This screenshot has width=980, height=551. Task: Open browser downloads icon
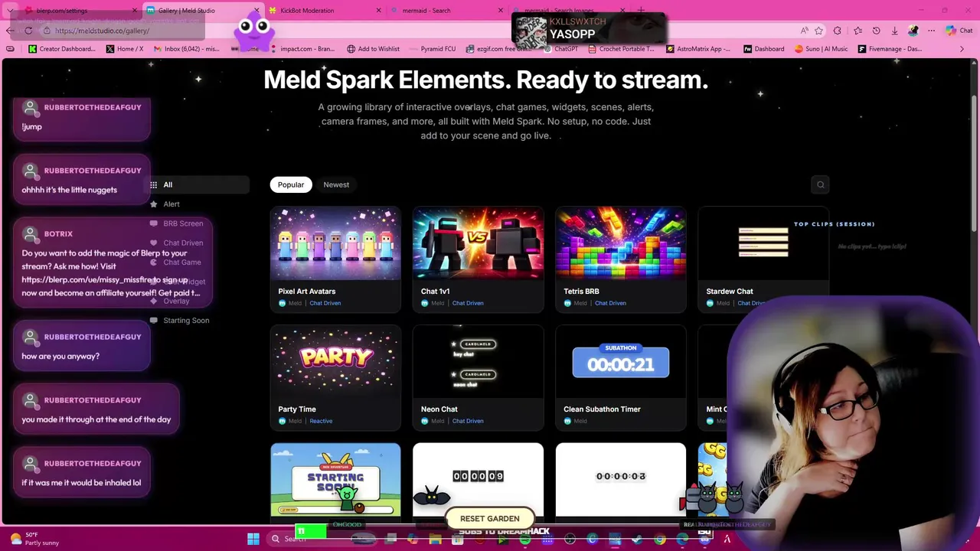[x=894, y=31]
